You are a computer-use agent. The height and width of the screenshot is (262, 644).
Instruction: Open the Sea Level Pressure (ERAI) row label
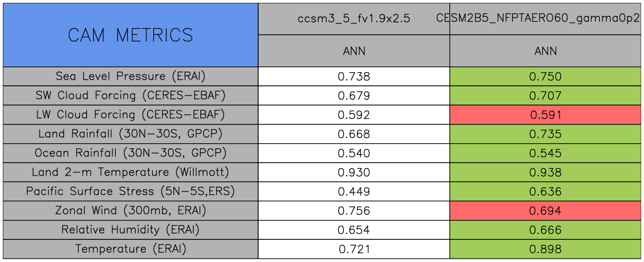(x=131, y=76)
